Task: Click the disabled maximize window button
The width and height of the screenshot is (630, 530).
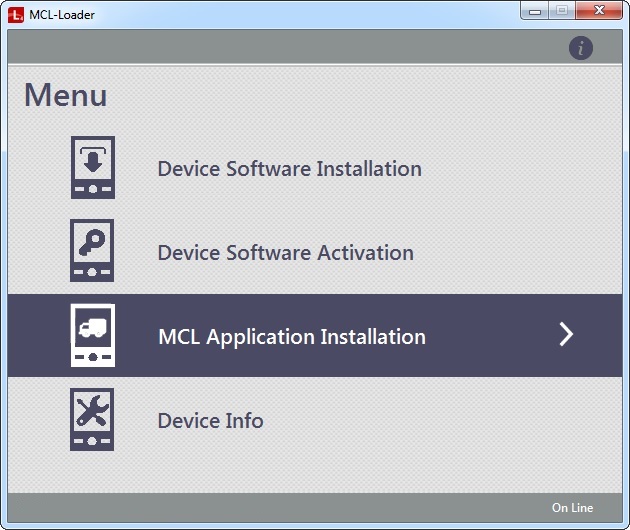Action: click(562, 11)
